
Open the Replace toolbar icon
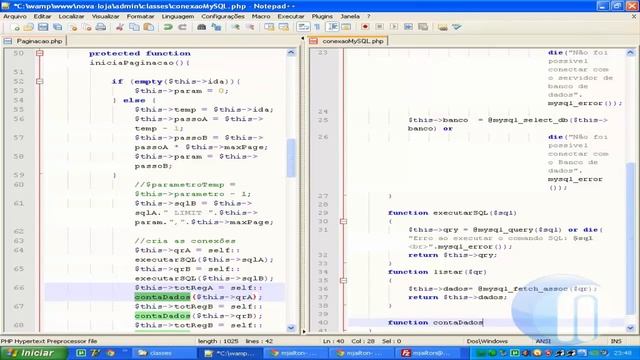click(x=216, y=27)
